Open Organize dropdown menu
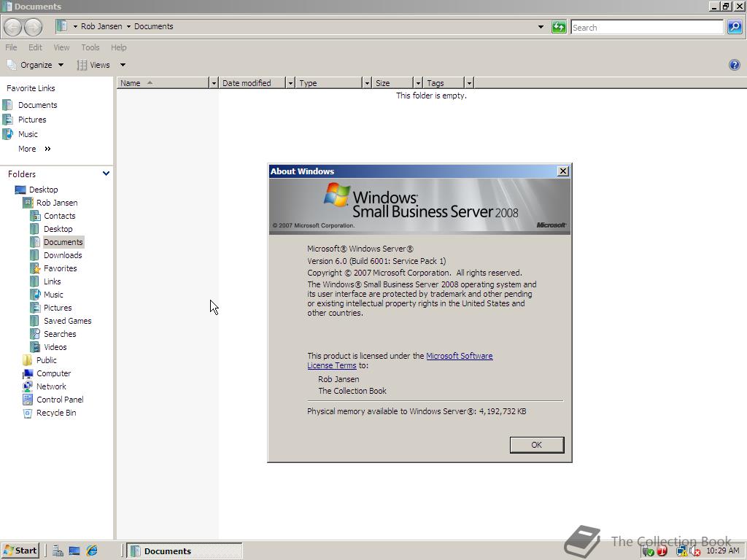747x560 pixels. 35,65
